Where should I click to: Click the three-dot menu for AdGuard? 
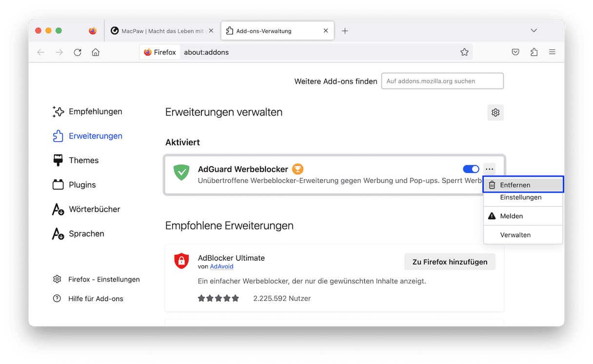click(x=490, y=169)
